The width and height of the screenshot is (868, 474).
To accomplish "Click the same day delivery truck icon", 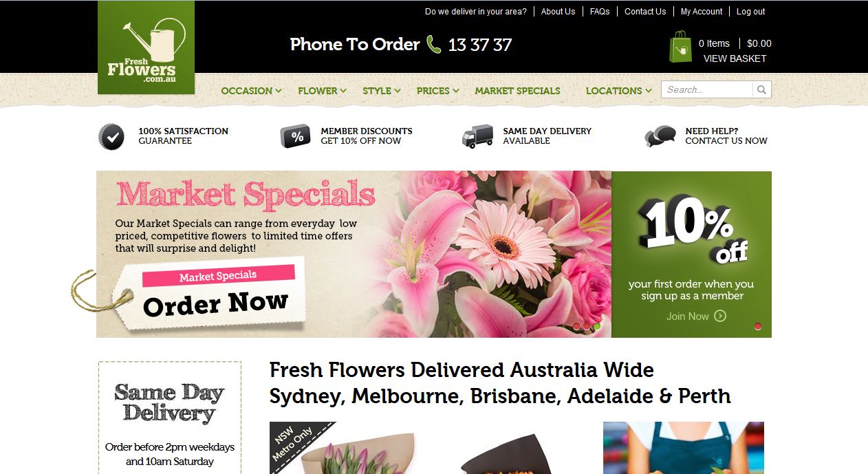I will [x=477, y=136].
